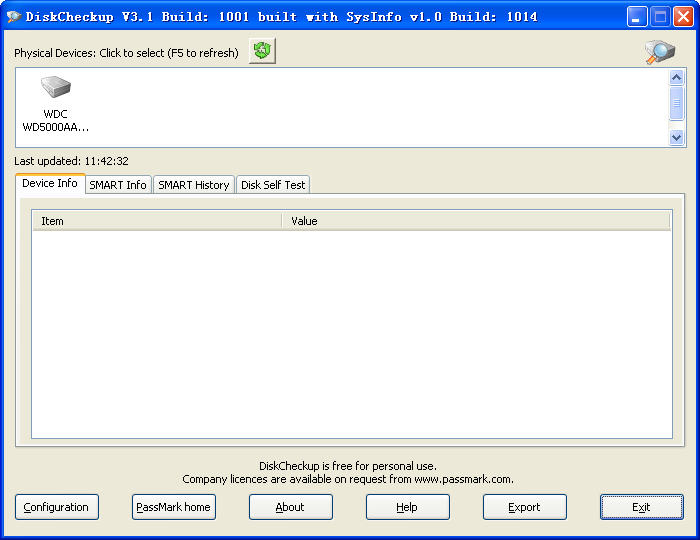Click the DiskCheckup magnifier logo icon
700x540 pixels.
660,52
